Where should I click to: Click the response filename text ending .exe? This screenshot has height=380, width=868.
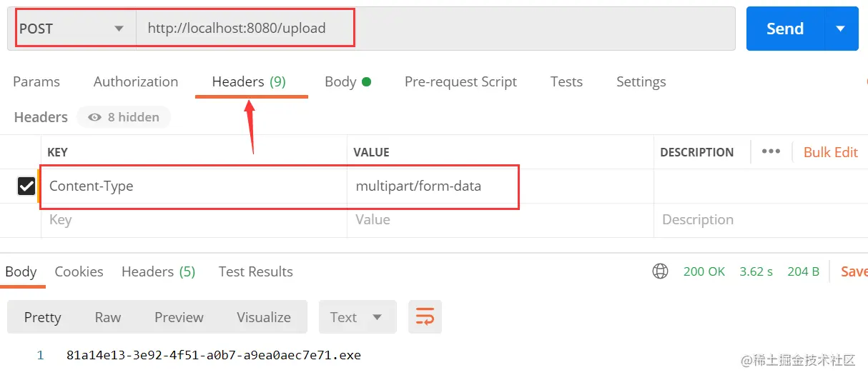click(214, 355)
